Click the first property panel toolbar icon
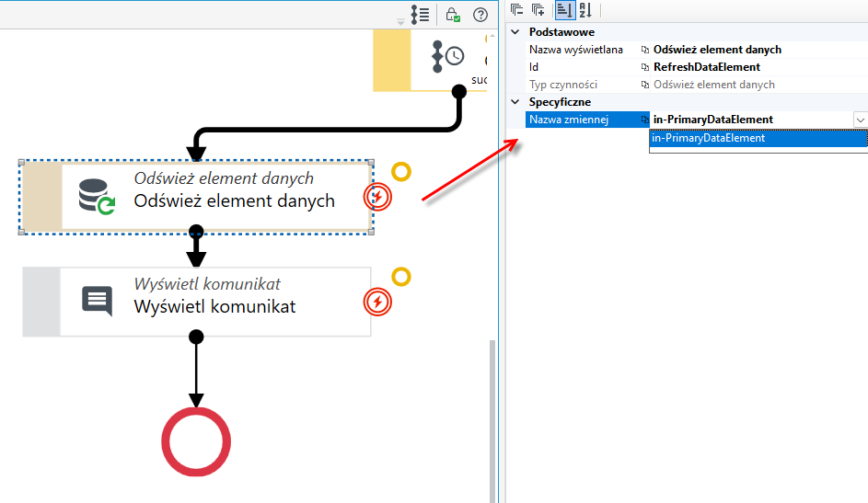The width and height of the screenshot is (868, 503). pos(517,10)
